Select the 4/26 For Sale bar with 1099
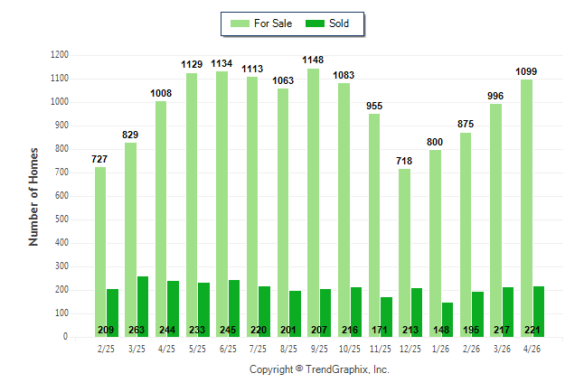584x392 pixels. pos(526,209)
